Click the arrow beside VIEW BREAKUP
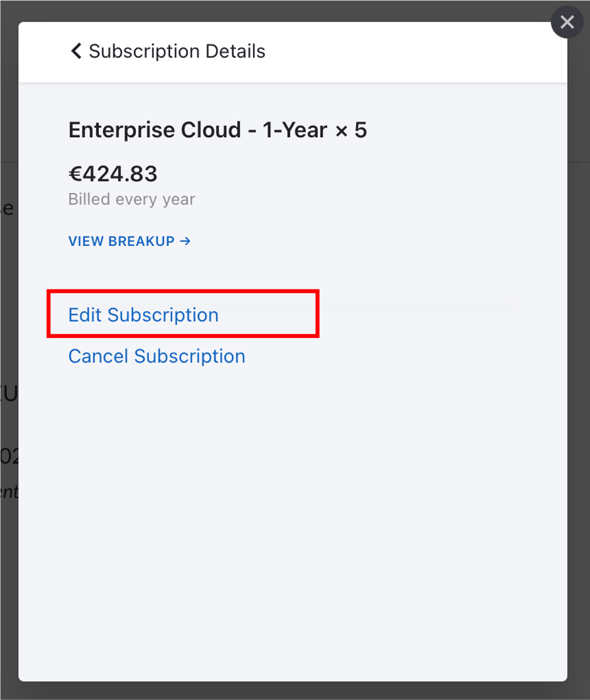 click(x=185, y=241)
